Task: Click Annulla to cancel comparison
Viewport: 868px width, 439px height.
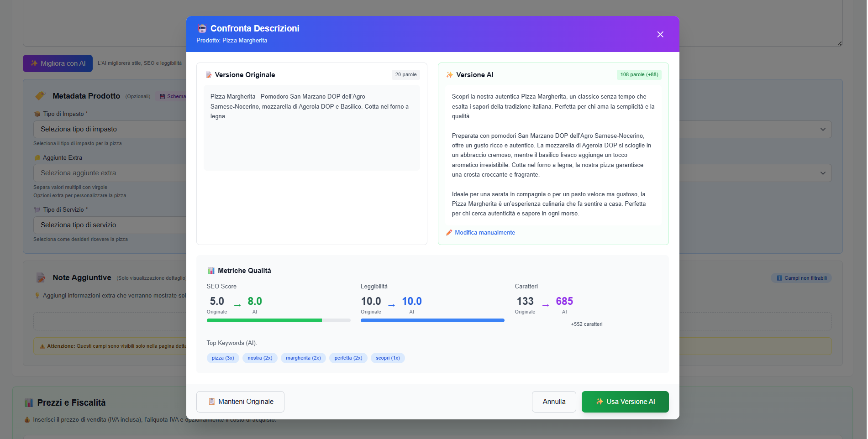Action: [x=553, y=402]
